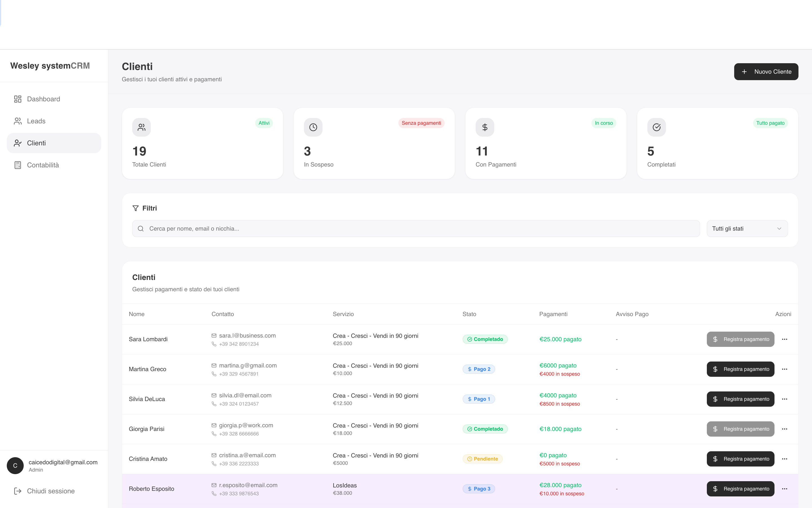Image resolution: width=812 pixels, height=508 pixels.
Task: Click caicedodigital@gmail.com account label
Action: click(63, 462)
